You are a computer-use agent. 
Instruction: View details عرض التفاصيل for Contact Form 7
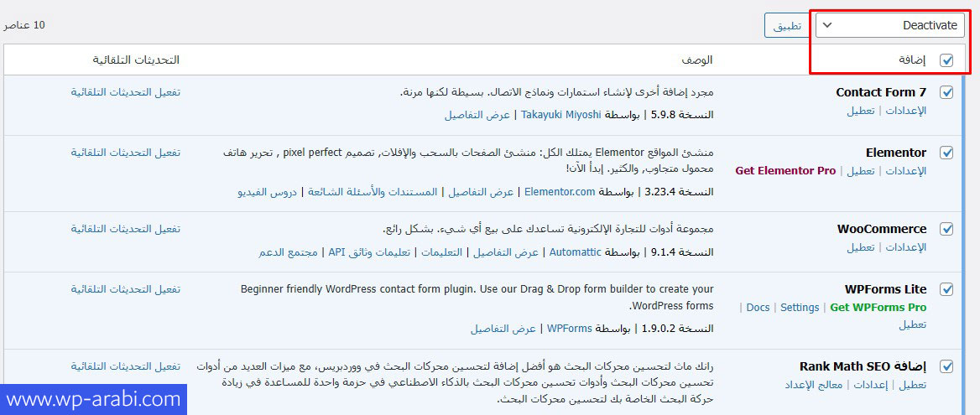477,115
